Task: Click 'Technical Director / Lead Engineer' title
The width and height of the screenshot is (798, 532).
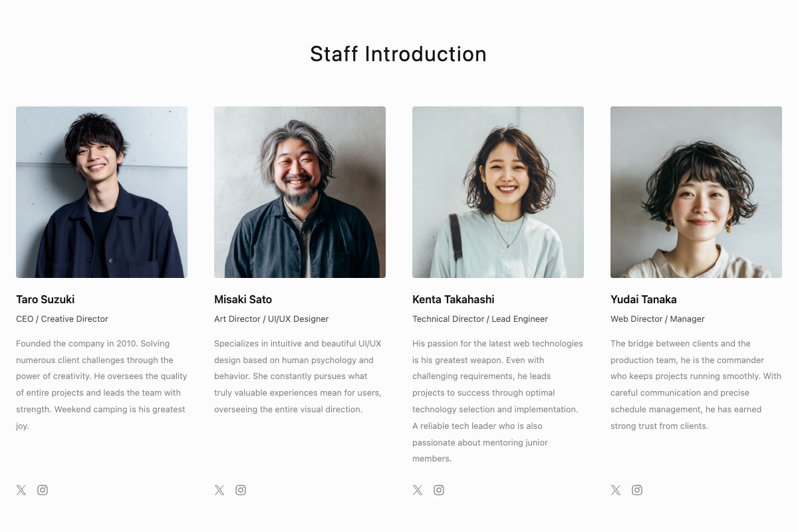Action: [480, 319]
